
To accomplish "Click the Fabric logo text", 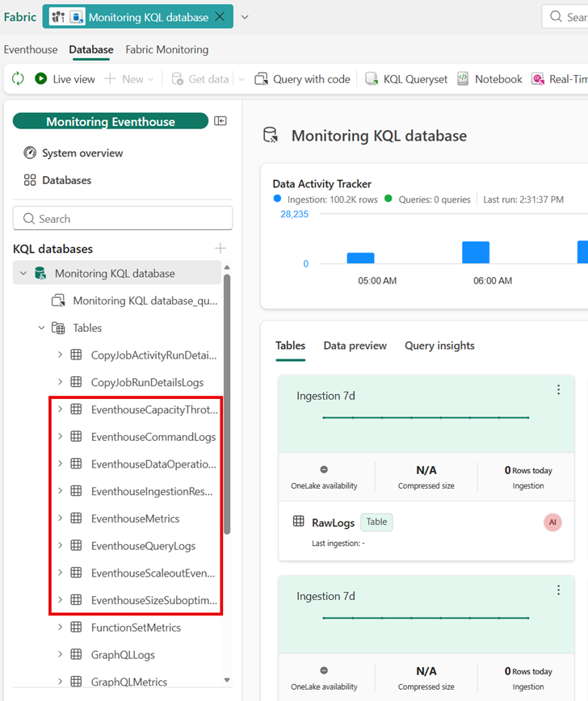I will [x=20, y=17].
